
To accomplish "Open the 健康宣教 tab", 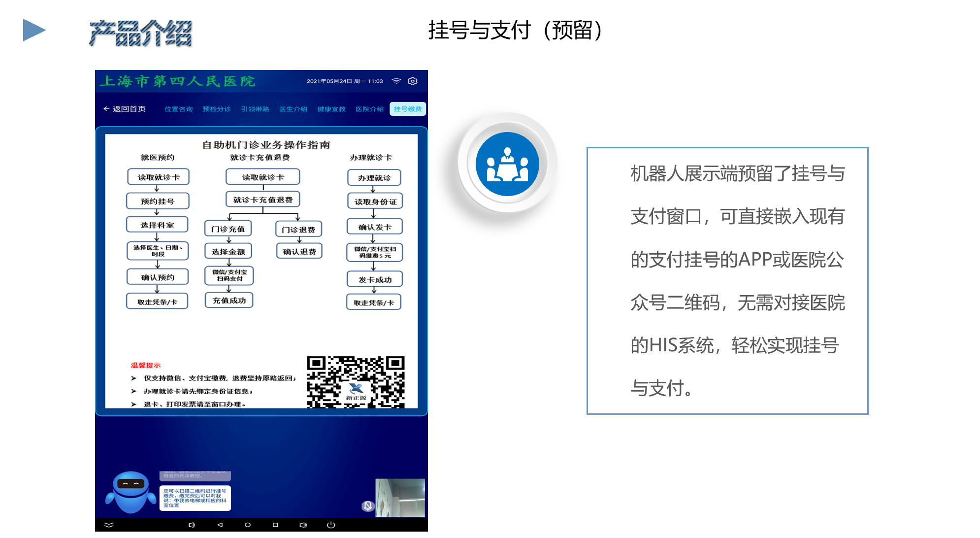I will tap(331, 109).
